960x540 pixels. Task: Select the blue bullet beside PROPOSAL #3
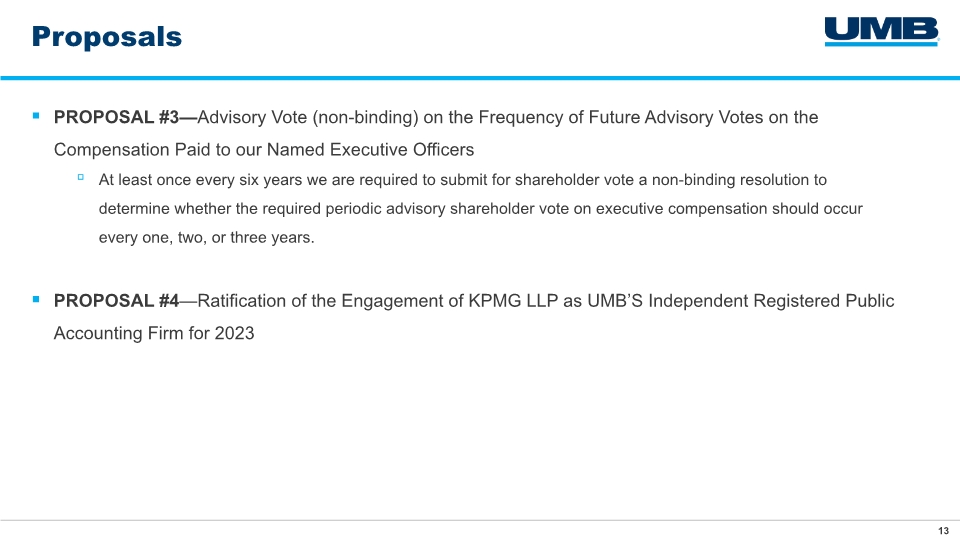point(36,115)
